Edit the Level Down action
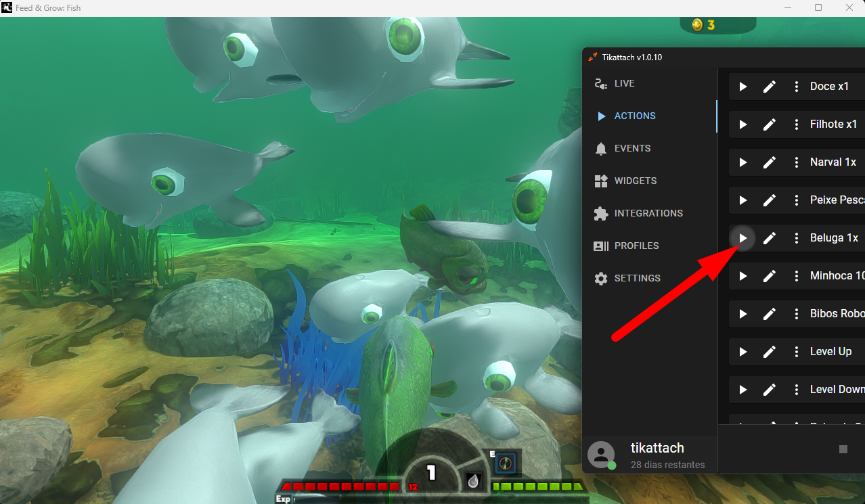Image resolution: width=865 pixels, height=504 pixels. click(x=770, y=390)
